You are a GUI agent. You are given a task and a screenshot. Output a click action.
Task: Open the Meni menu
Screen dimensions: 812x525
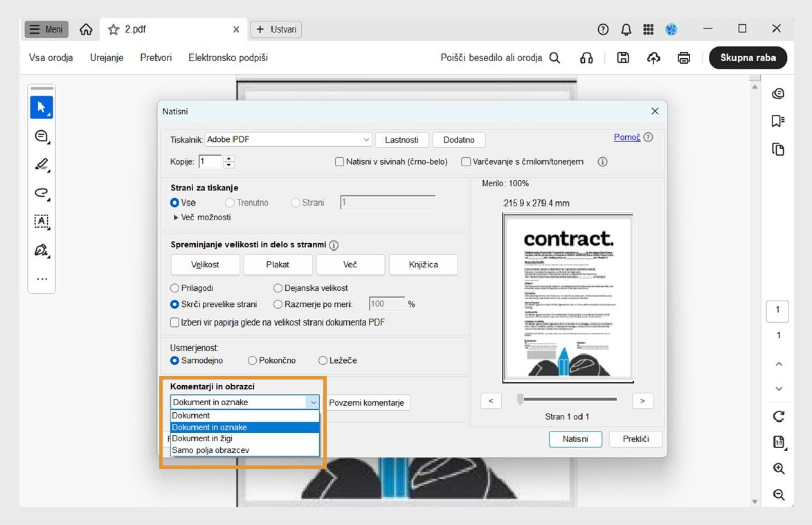pos(46,30)
